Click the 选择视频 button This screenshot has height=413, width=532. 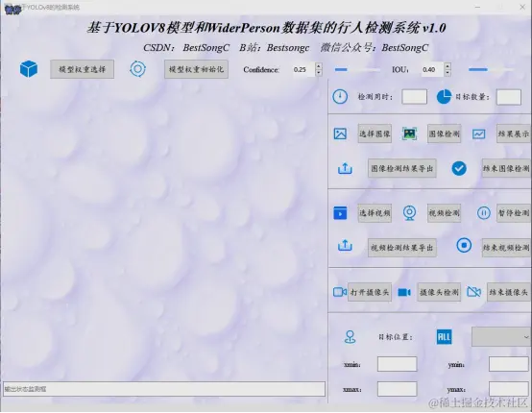coord(375,213)
